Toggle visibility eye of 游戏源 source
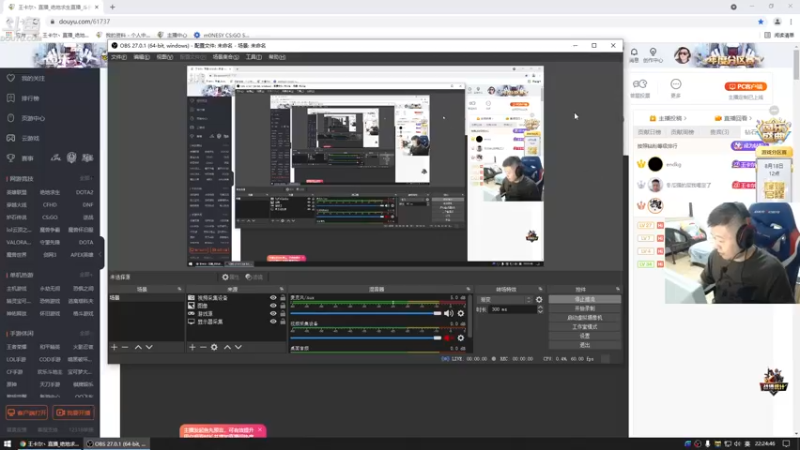 pyautogui.click(x=273, y=314)
